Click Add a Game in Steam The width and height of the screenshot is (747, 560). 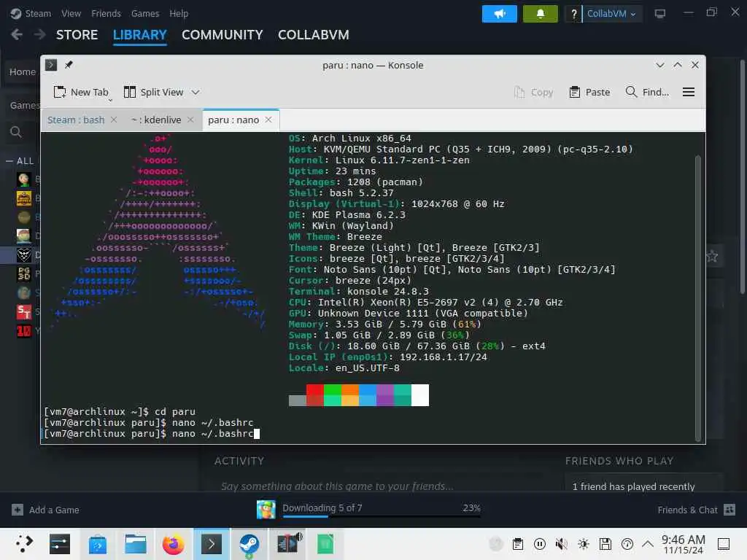coord(46,510)
